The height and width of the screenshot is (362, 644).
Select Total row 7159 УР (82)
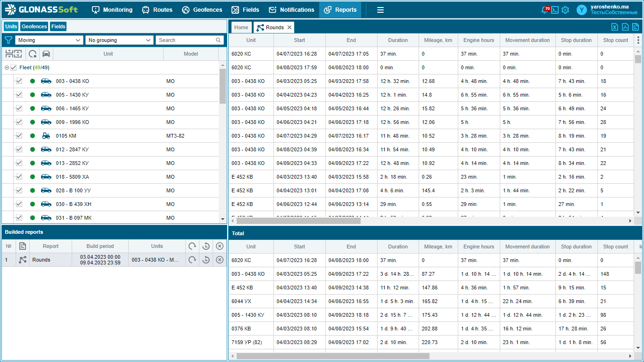[431, 342]
